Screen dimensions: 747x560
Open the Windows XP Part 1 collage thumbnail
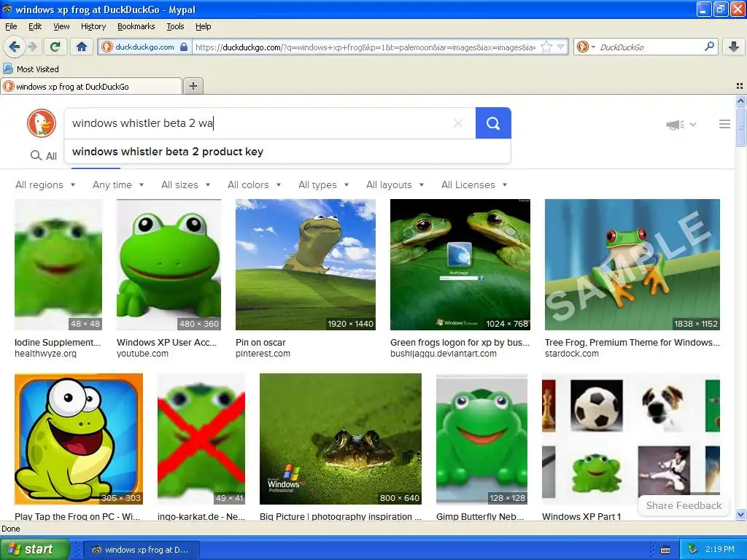[x=631, y=438]
